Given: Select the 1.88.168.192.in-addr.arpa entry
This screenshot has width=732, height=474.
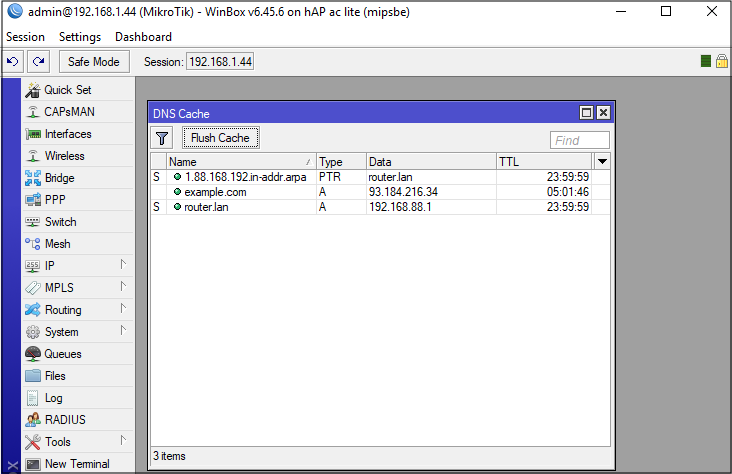Looking at the screenshot, I should 246,177.
